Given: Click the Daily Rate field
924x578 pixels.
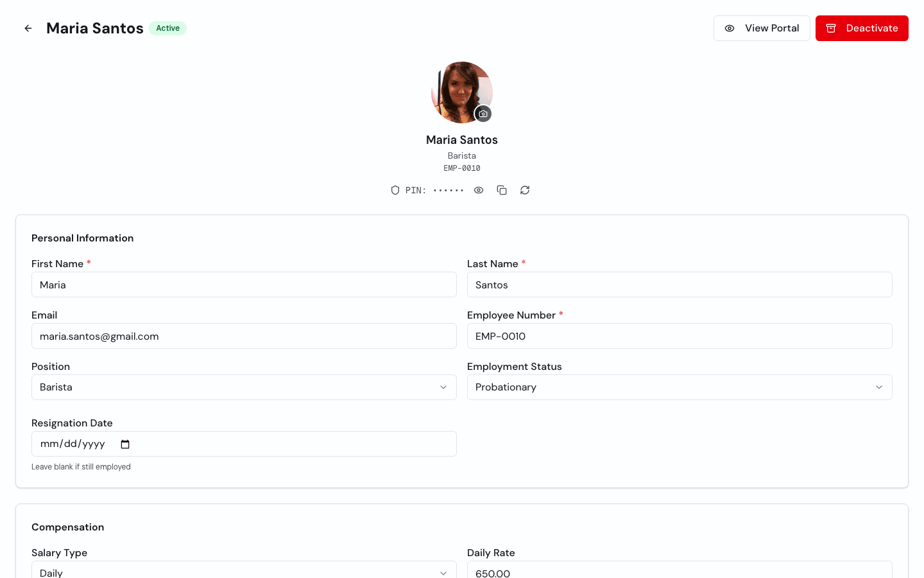Looking at the screenshot, I should tap(680, 570).
